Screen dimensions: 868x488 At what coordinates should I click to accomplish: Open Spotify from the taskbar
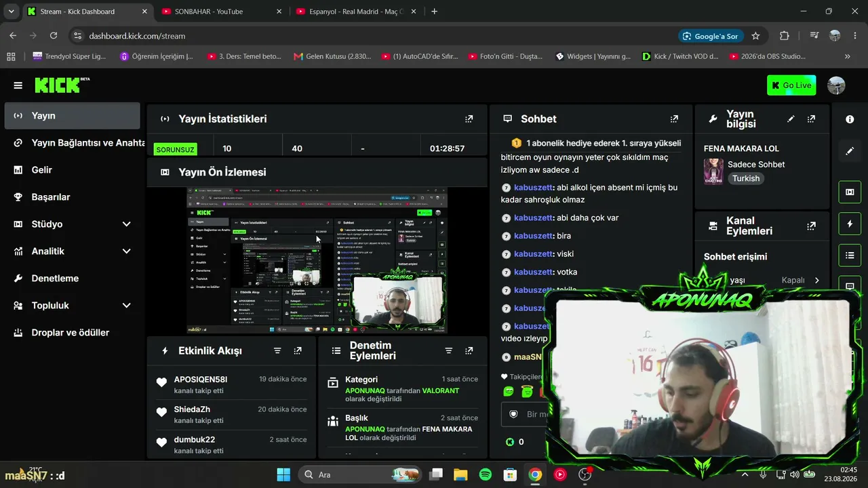(486, 474)
